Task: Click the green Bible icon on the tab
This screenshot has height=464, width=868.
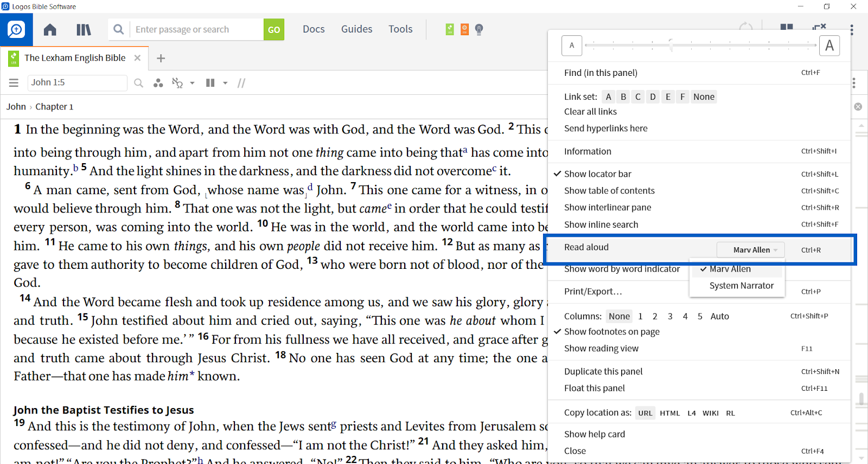Action: pyautogui.click(x=14, y=58)
